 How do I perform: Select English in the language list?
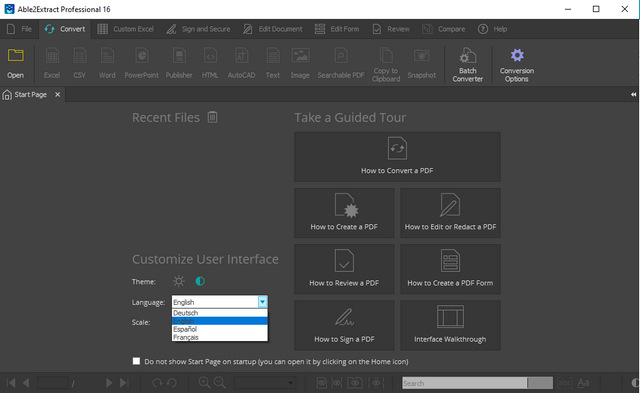pos(220,321)
